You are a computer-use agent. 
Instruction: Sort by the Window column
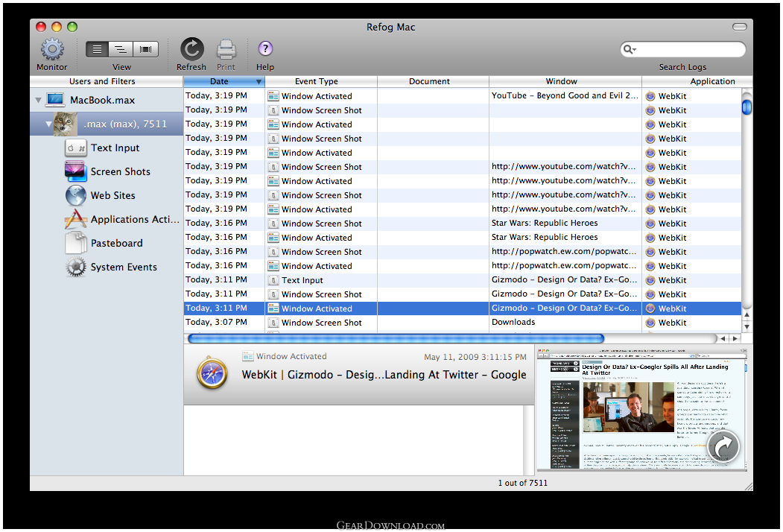565,81
